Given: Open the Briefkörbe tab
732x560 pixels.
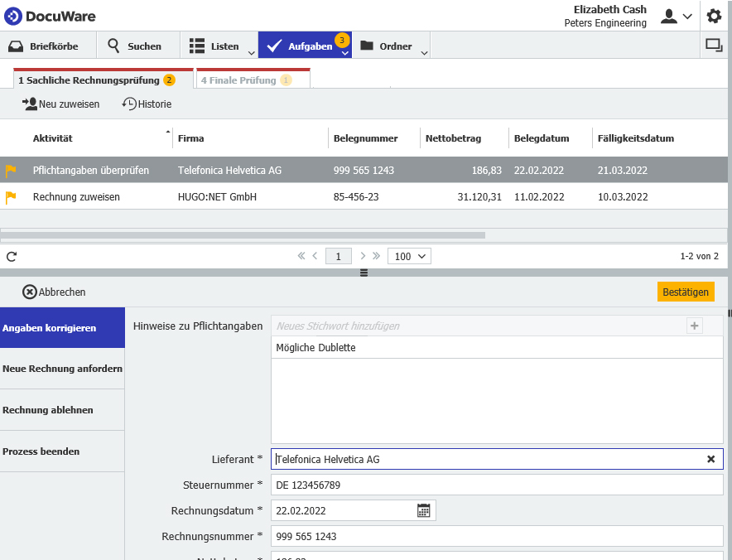Looking at the screenshot, I should point(48,46).
